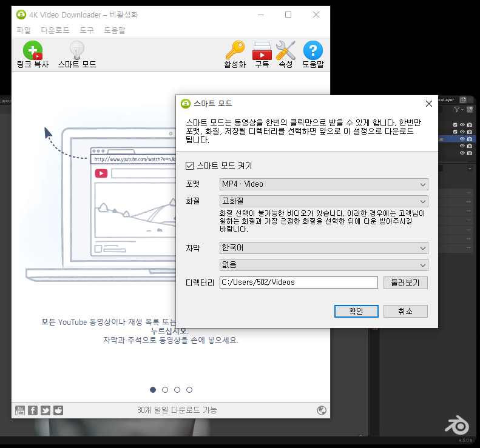Open the 도움말 menu in menu bar

pos(115,30)
